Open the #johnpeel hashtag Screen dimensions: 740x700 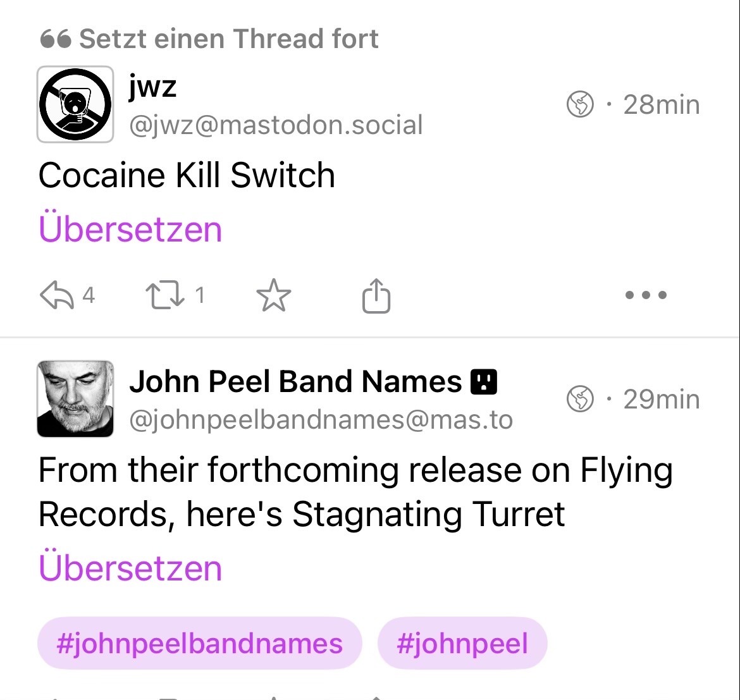(x=462, y=644)
